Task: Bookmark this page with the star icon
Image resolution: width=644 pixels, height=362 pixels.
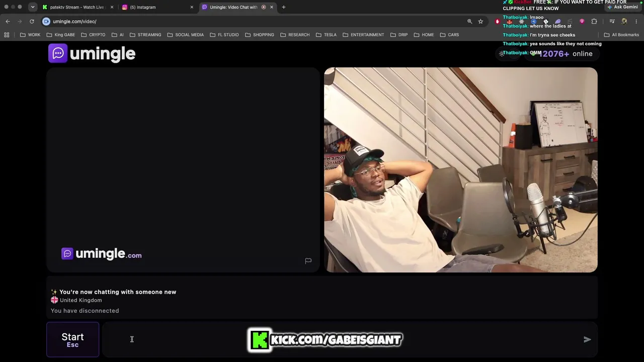Action: click(480, 21)
